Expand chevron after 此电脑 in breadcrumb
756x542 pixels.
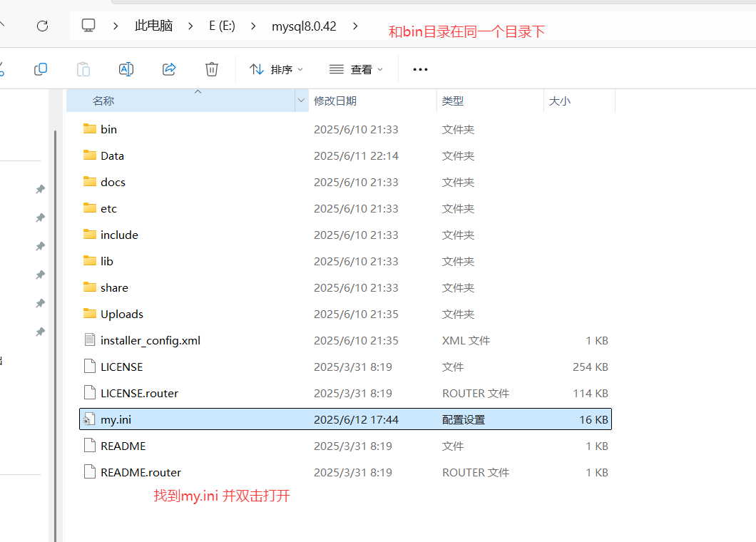point(191,26)
